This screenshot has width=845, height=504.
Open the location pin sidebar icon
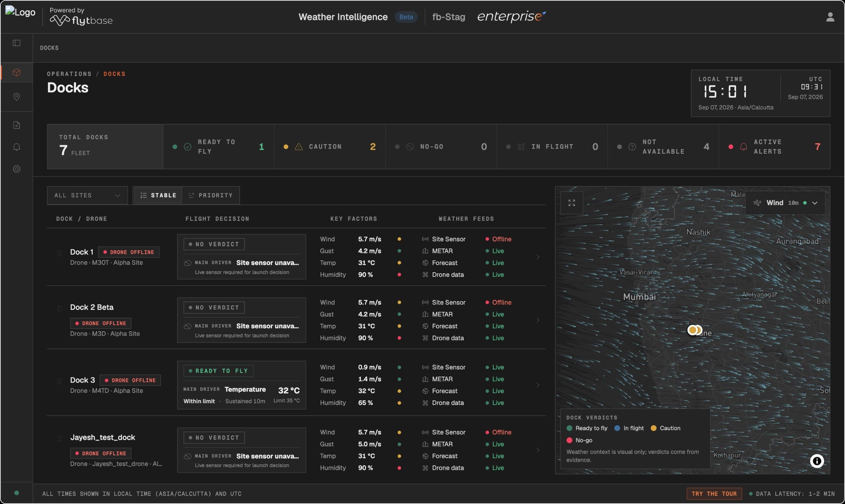click(17, 97)
